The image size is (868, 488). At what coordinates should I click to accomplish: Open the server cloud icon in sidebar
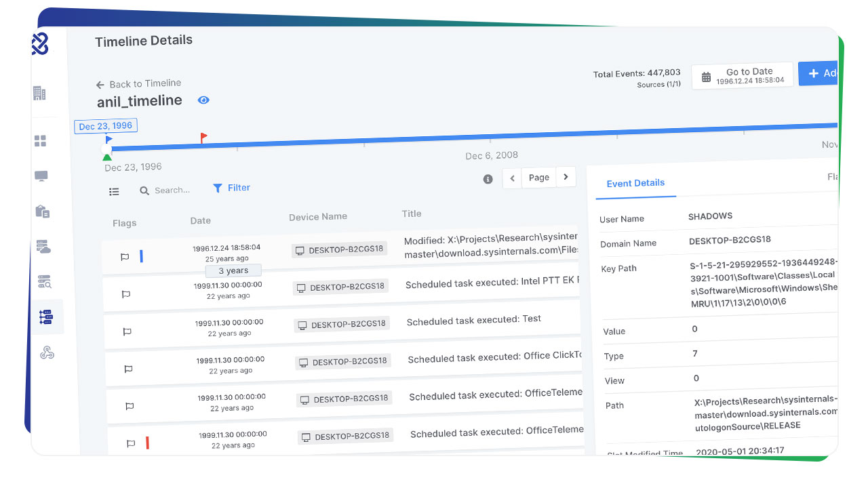(43, 247)
